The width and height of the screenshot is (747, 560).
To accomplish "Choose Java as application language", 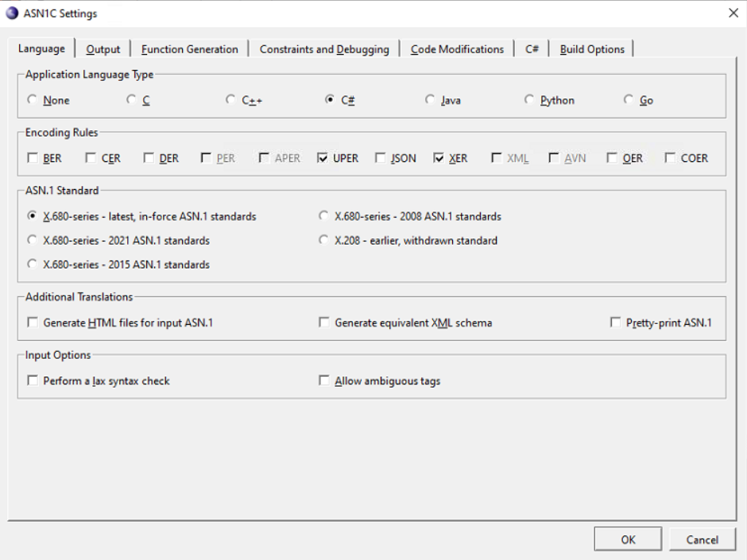I will 430,99.
